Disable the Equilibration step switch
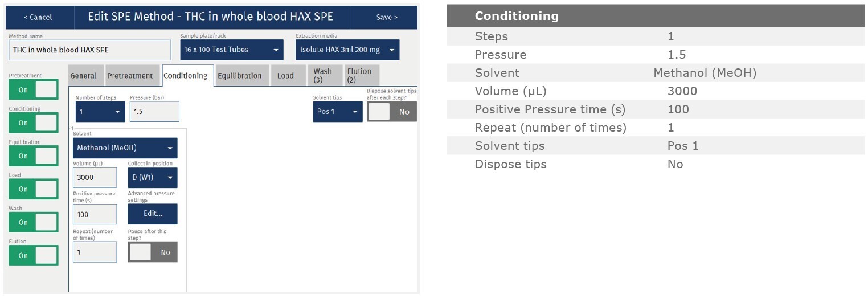 (x=34, y=156)
